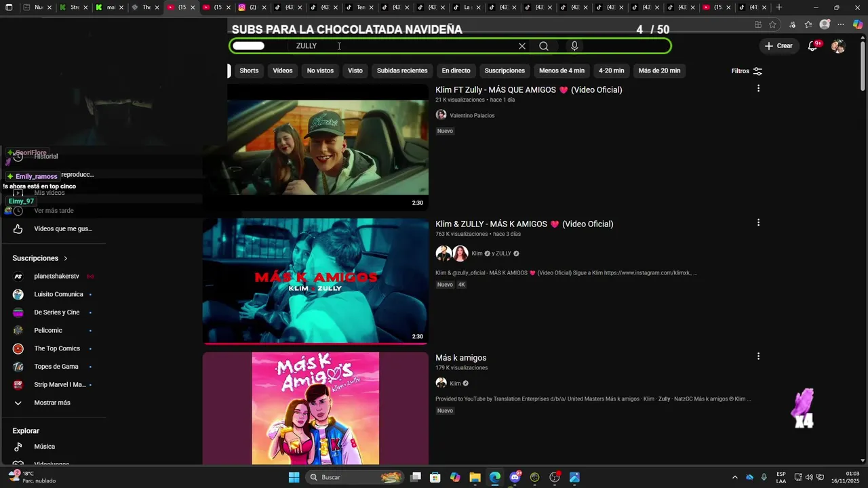Clear the ZULLY search text with the X
868x488 pixels.
[521, 46]
